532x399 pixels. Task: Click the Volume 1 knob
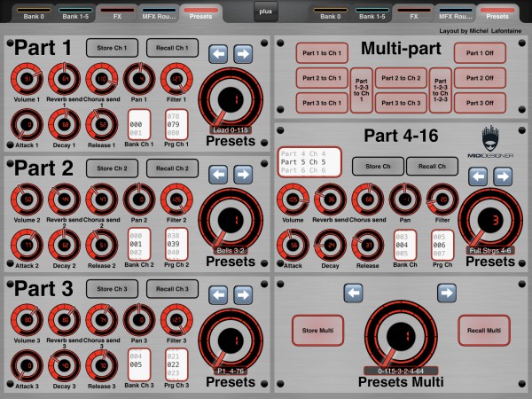click(27, 79)
